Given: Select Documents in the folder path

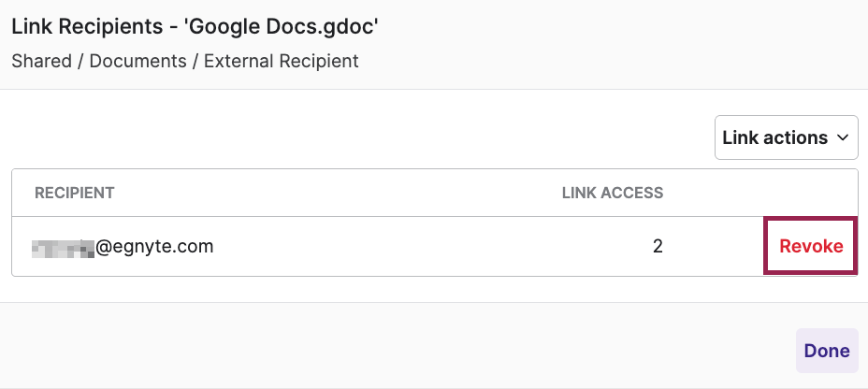Looking at the screenshot, I should [137, 61].
